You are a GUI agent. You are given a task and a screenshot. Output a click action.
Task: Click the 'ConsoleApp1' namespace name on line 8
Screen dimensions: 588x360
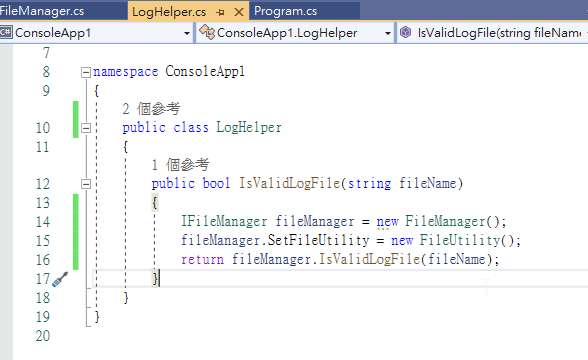pyautogui.click(x=205, y=71)
